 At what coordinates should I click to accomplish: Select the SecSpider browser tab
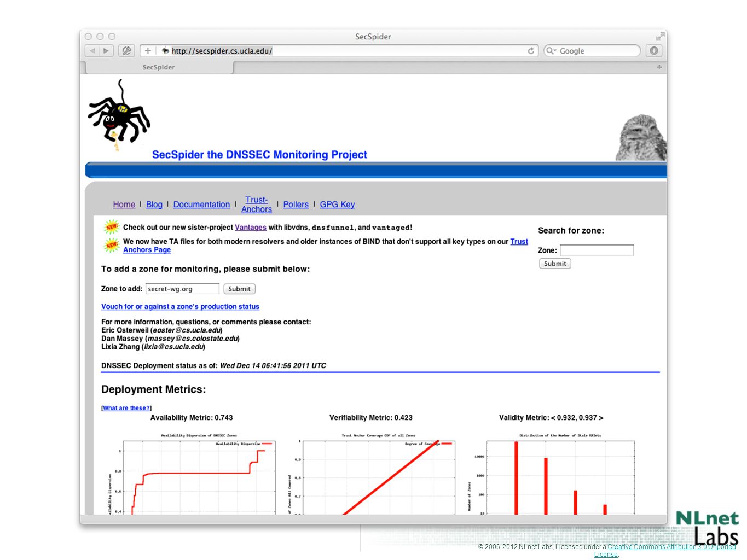(x=159, y=67)
